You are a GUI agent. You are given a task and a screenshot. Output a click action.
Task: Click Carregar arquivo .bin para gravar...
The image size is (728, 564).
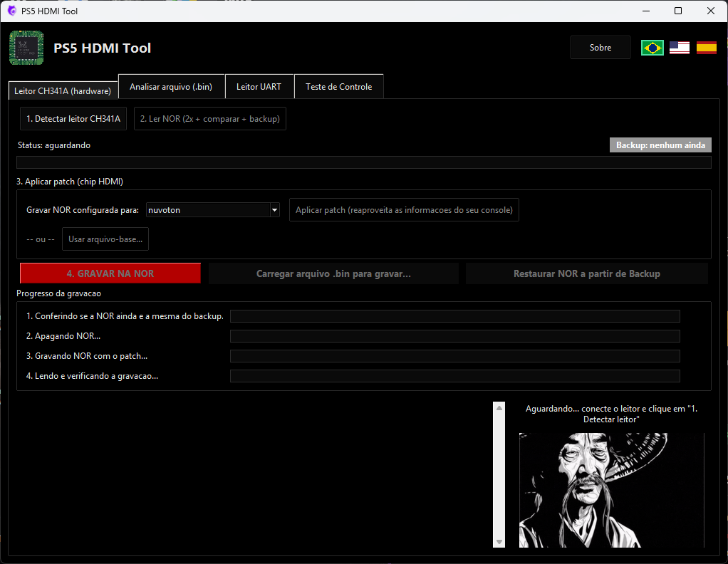pos(333,273)
